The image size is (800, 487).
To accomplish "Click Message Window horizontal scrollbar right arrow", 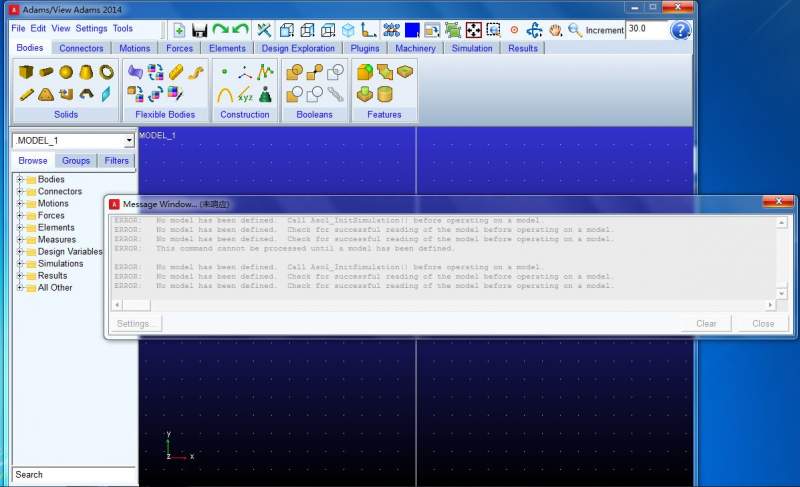I will tap(770, 305).
